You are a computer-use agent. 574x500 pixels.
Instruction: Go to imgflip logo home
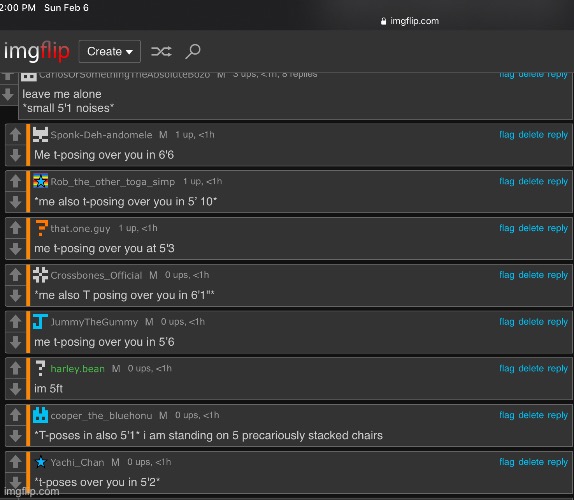[x=37, y=51]
